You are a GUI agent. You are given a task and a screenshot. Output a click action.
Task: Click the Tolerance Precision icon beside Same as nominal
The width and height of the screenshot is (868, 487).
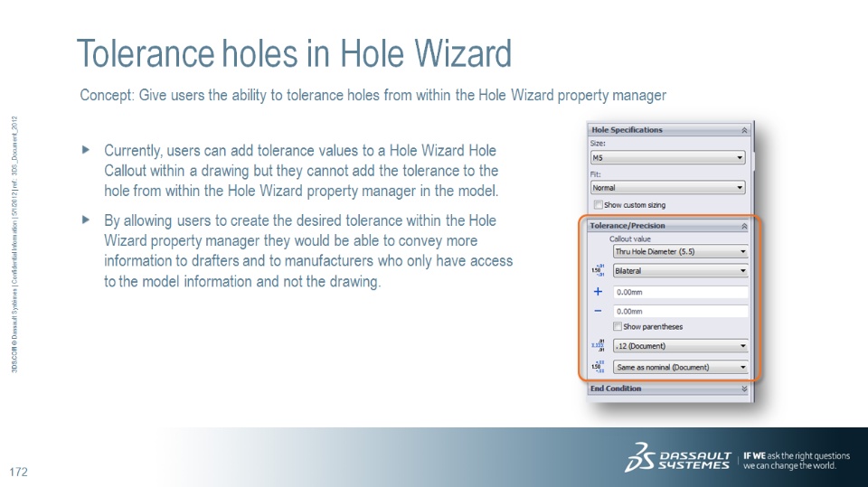point(598,367)
